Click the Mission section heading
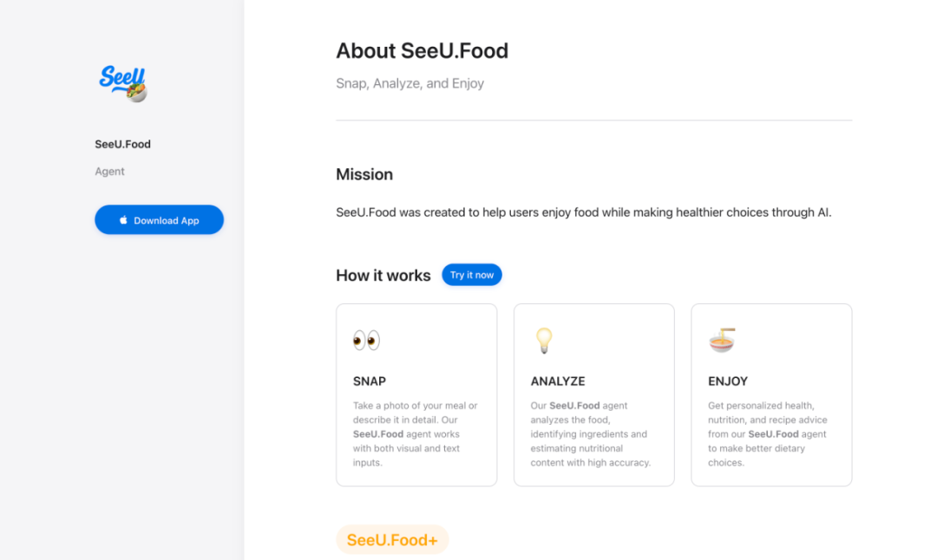This screenshot has height=560, width=937. tap(364, 174)
